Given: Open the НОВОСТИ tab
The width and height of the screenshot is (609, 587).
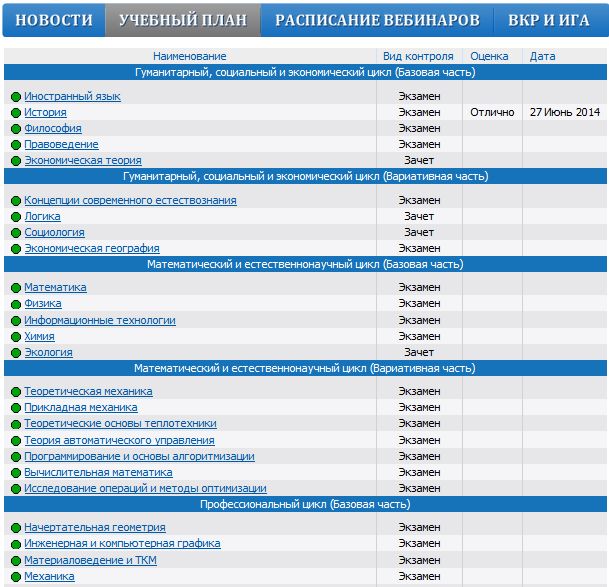Looking at the screenshot, I should [x=54, y=20].
